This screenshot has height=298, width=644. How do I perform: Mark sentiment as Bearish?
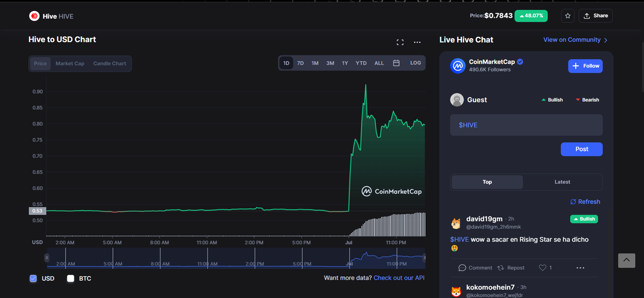(x=587, y=100)
